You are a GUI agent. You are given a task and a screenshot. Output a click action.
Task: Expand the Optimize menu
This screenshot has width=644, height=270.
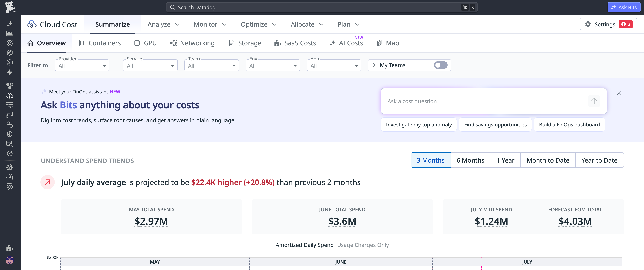pyautogui.click(x=259, y=24)
